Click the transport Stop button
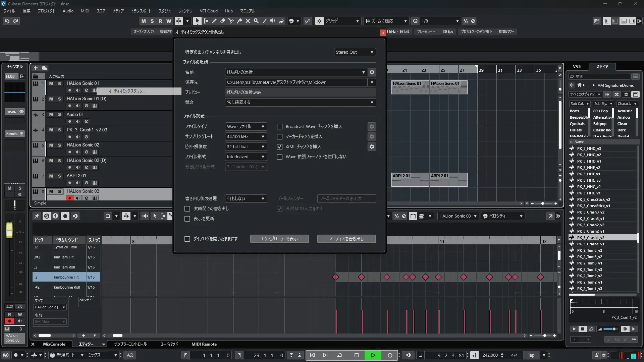 click(356, 355)
